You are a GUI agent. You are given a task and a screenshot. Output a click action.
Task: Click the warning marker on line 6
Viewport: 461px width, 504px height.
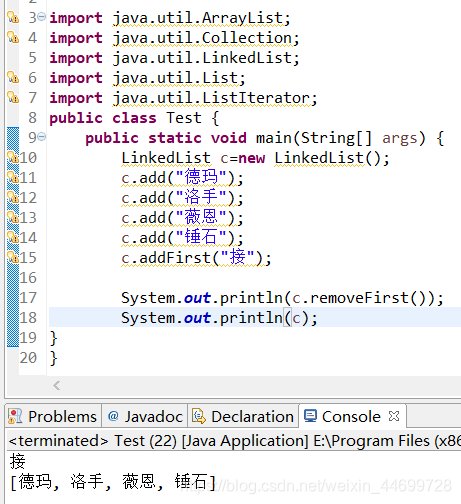(x=13, y=78)
